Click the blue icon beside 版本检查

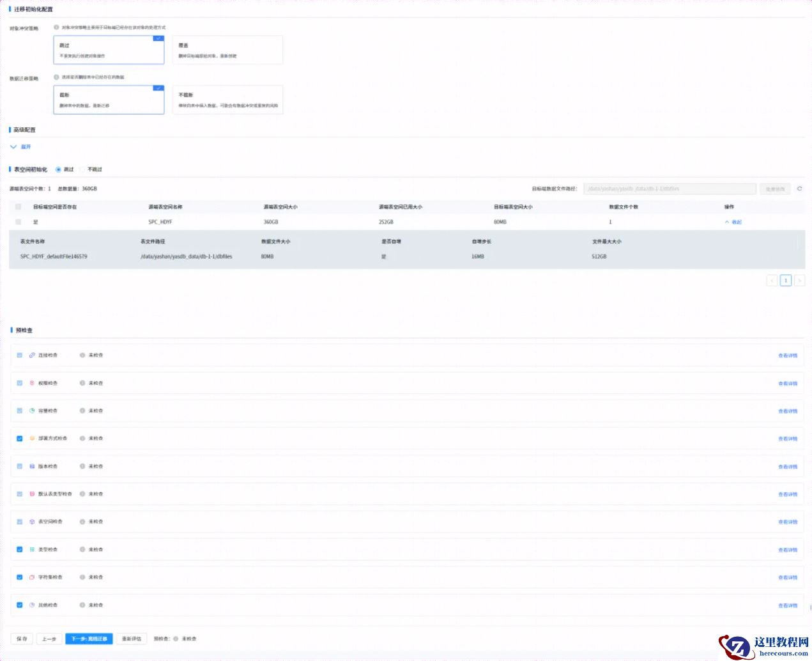pos(32,466)
